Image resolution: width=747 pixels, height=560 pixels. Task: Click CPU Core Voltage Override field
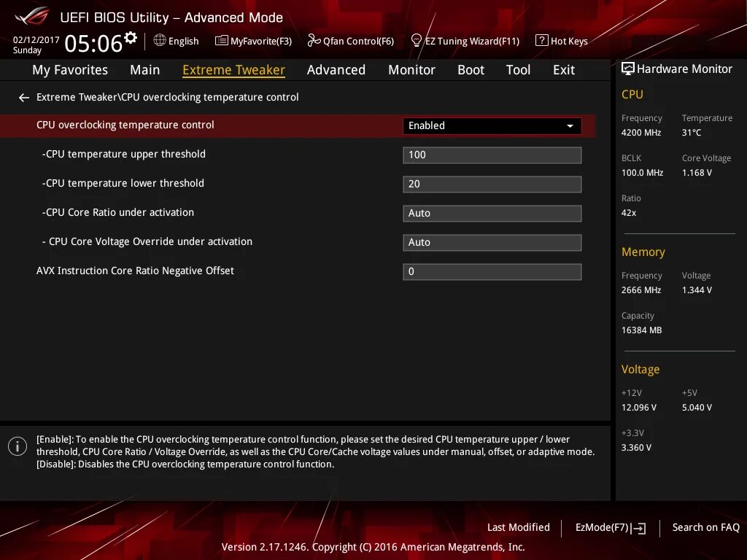click(492, 242)
